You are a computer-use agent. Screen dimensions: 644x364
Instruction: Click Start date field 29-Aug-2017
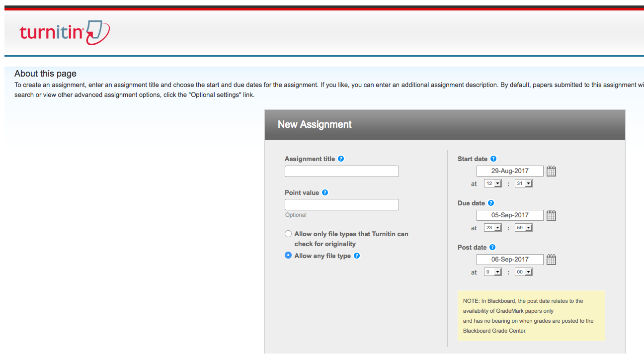point(510,171)
